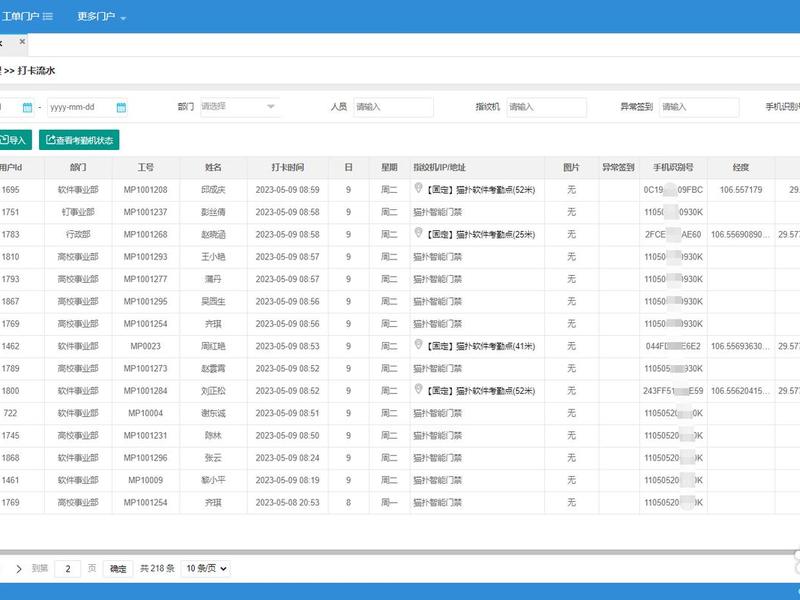Click the 查看考勤机状态 button
The height and width of the screenshot is (600, 800).
click(x=79, y=140)
